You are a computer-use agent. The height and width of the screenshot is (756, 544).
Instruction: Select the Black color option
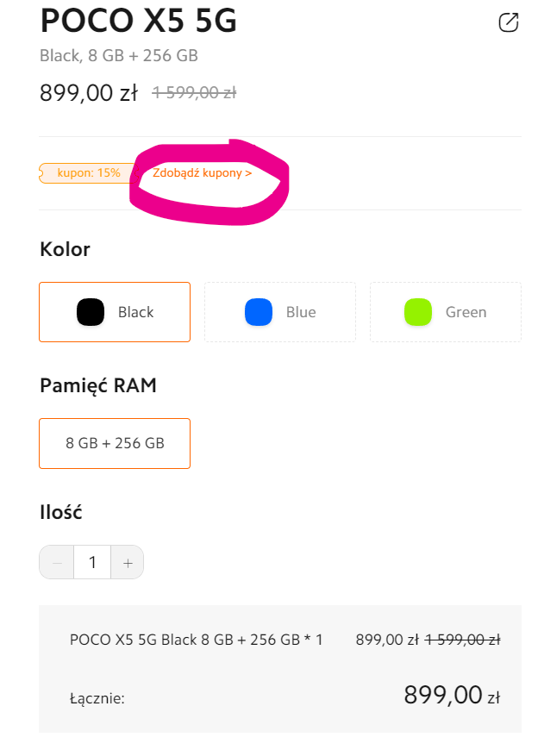point(115,312)
